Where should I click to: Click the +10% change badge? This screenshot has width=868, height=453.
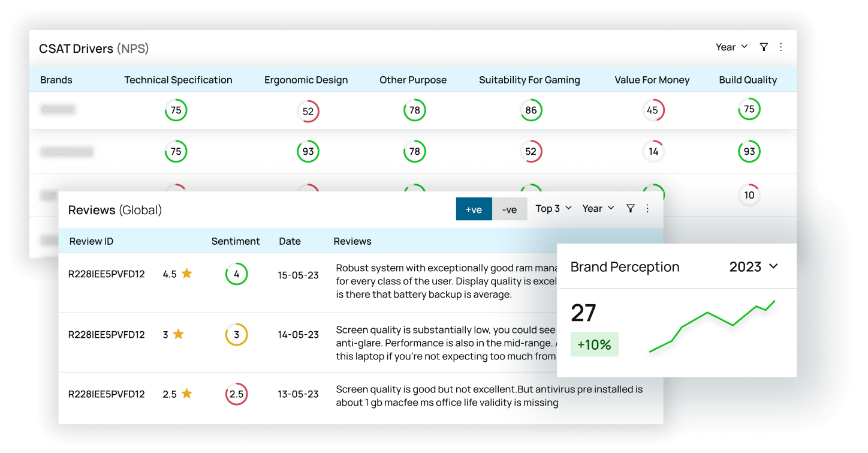click(594, 344)
